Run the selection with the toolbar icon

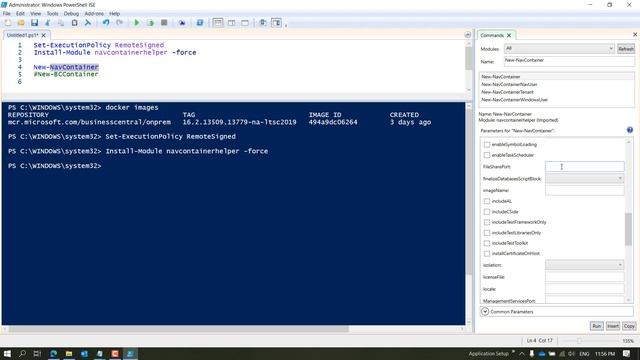pos(150,23)
